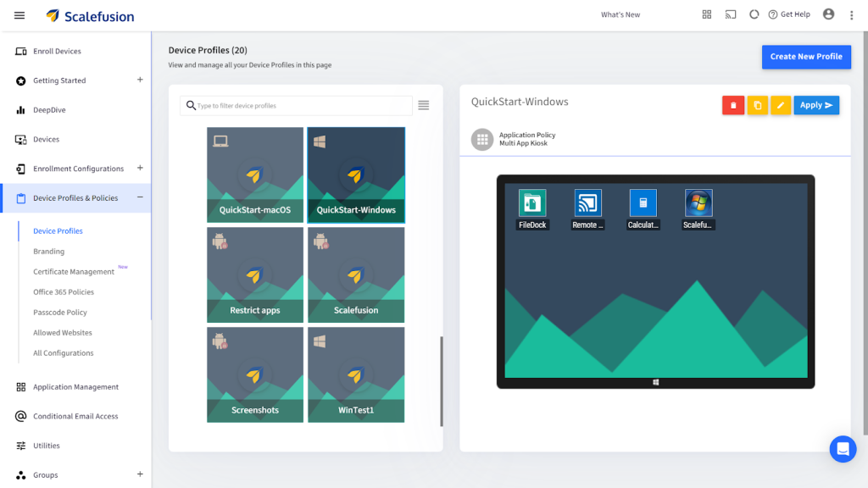Click the Apply button
The image size is (868, 488).
click(816, 105)
